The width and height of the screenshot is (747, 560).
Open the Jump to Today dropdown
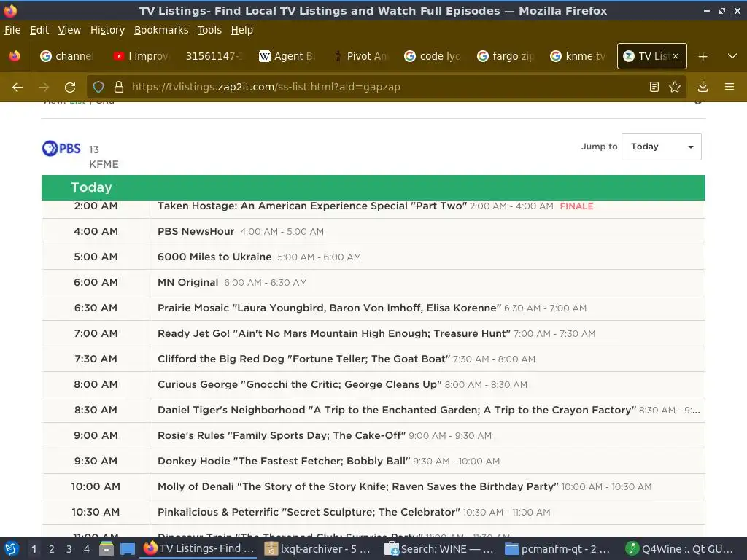click(661, 147)
